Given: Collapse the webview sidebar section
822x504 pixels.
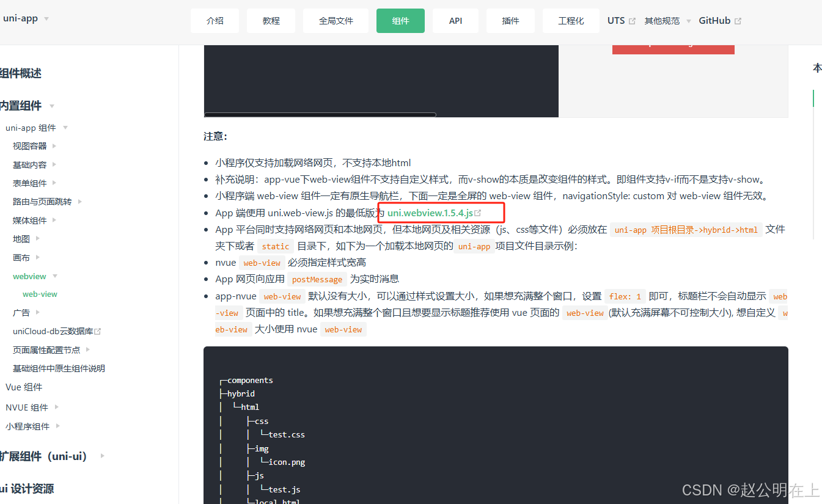Looking at the screenshot, I should point(54,276).
